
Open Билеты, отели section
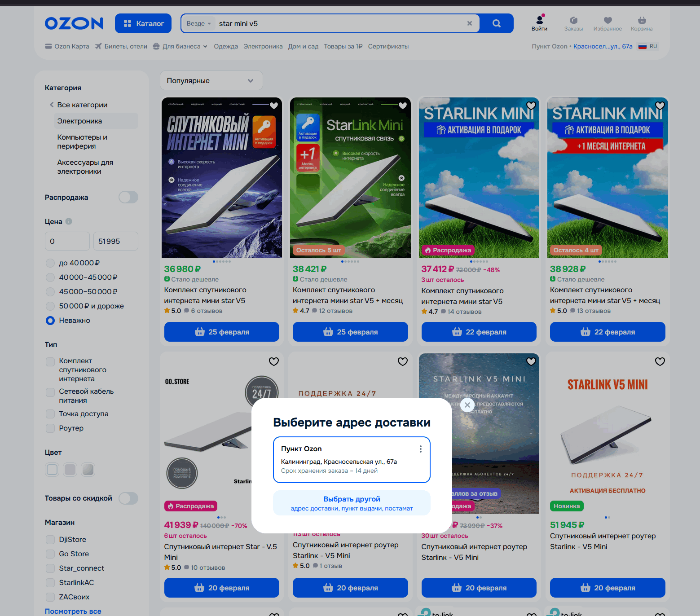(x=121, y=46)
